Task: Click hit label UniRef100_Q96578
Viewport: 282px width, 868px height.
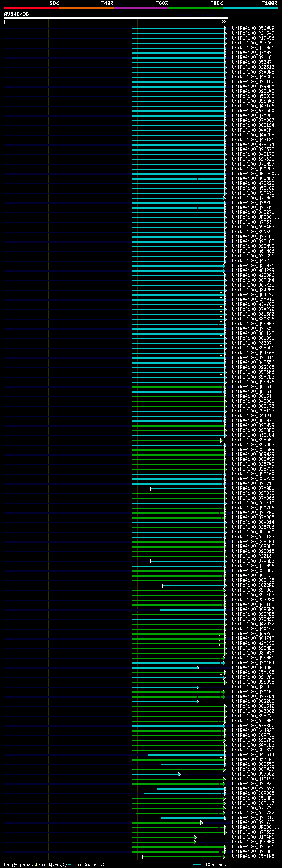Action: (x=253, y=149)
